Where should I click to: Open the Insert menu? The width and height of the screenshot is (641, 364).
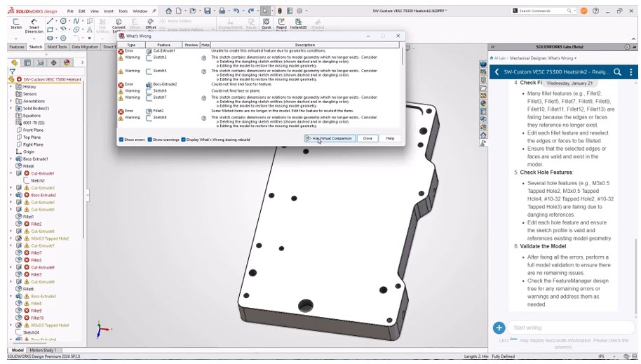tap(108, 11)
